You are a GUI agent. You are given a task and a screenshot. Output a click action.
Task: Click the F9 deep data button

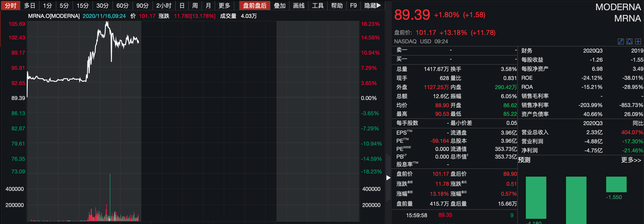354,5
